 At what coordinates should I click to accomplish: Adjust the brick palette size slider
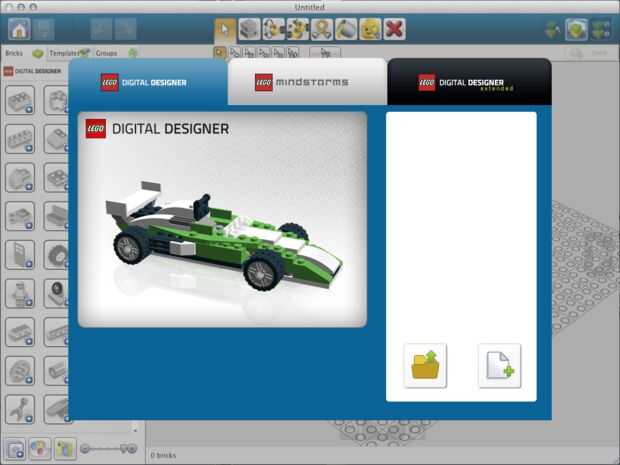[x=108, y=449]
